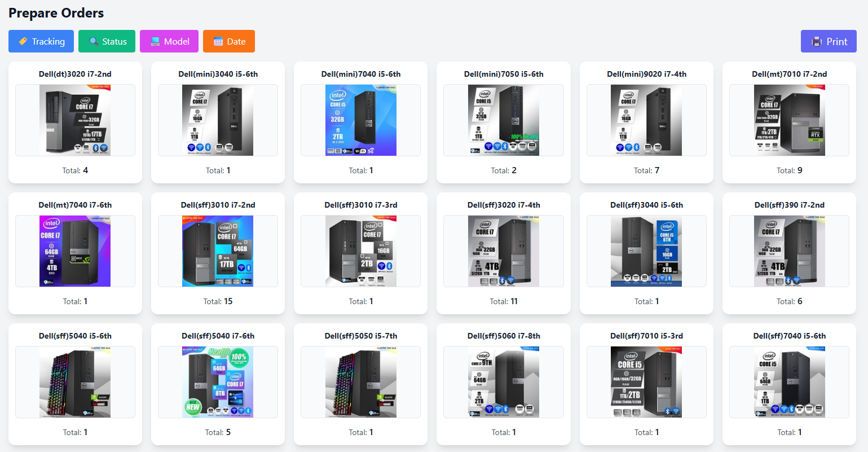The width and height of the screenshot is (868, 452).
Task: Click the Dell(sff)7040 i5-6th thumbnail
Action: click(x=789, y=381)
